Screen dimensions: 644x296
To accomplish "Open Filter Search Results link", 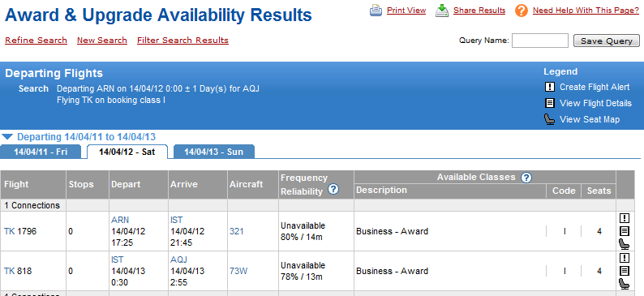I will pyautogui.click(x=182, y=41).
